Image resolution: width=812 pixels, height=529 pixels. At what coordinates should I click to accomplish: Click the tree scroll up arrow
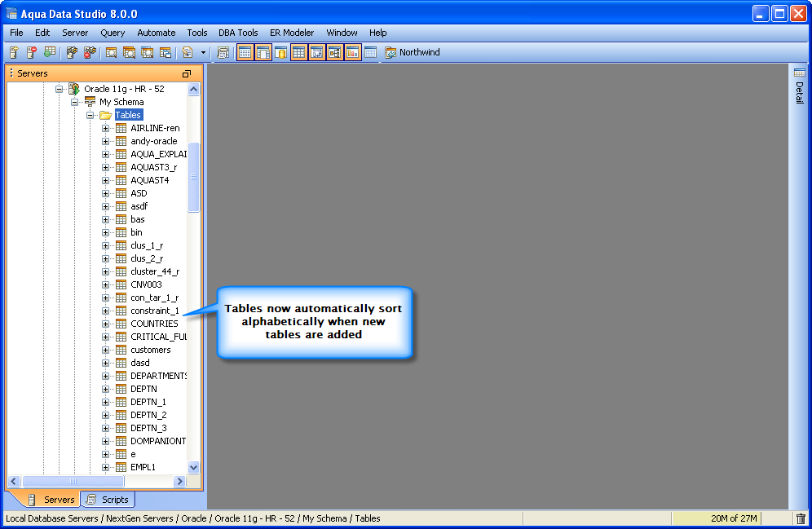tap(194, 89)
